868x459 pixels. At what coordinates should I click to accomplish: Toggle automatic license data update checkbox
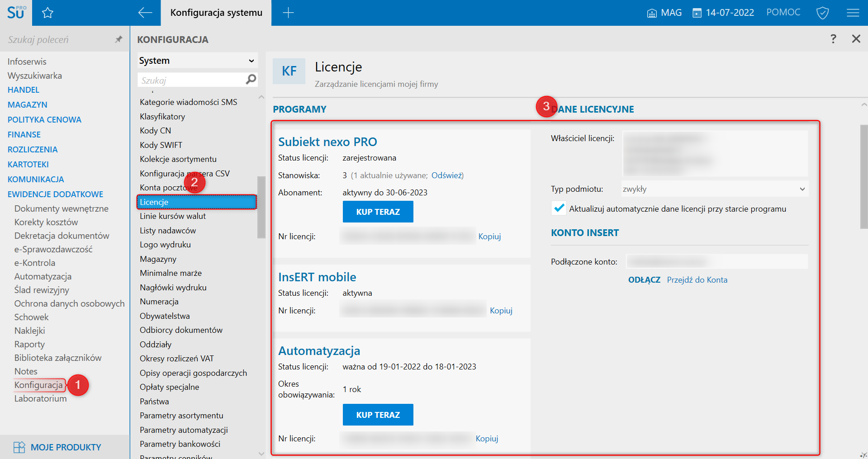coord(559,208)
